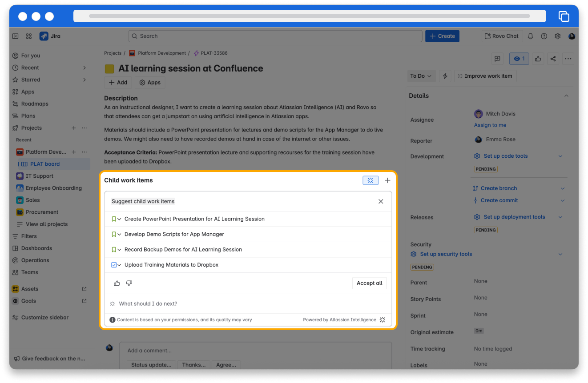Add a child work item with the plus icon
This screenshot has height=383, width=588.
click(387, 180)
